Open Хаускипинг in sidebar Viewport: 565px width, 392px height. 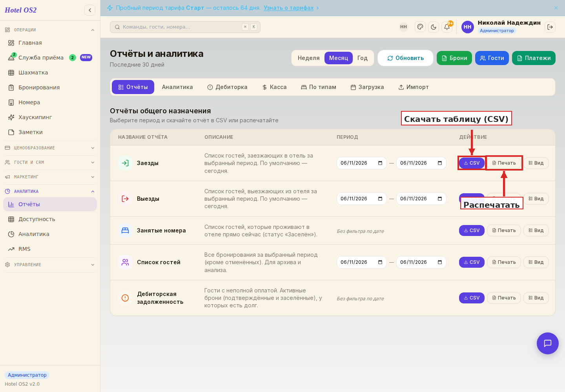coord(50,117)
